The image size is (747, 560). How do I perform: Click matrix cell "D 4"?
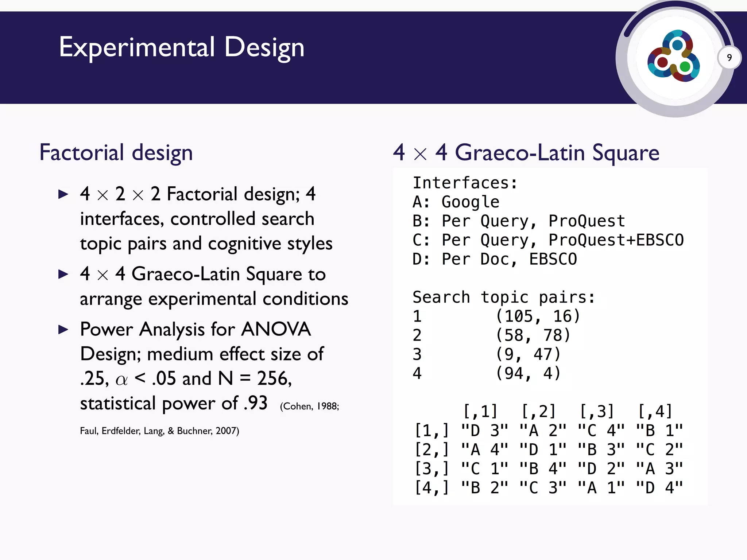coord(659,488)
